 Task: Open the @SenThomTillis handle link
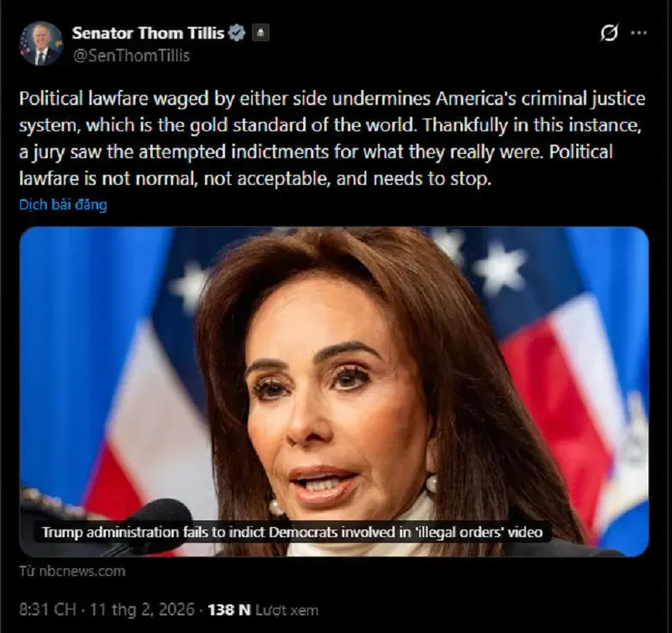pyautogui.click(x=131, y=55)
